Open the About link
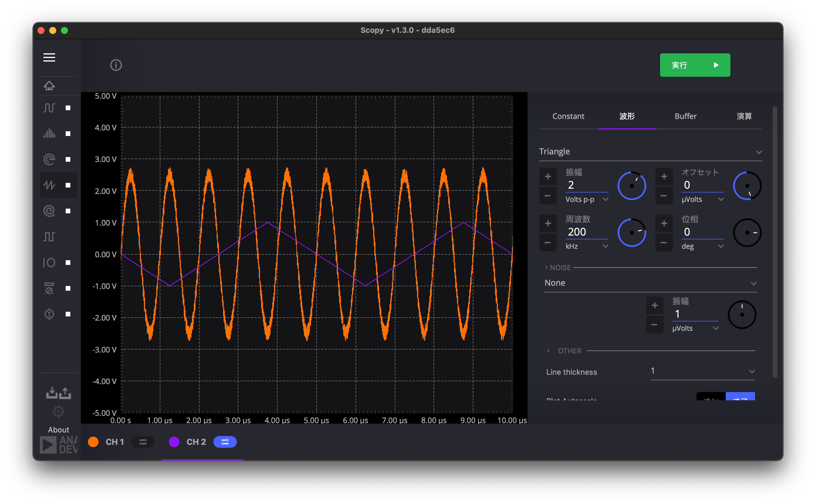Screen dimensions: 816x504 (x=59, y=430)
